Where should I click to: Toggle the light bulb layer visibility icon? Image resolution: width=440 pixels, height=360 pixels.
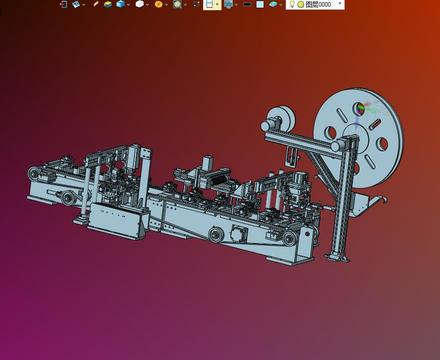pyautogui.click(x=292, y=4)
